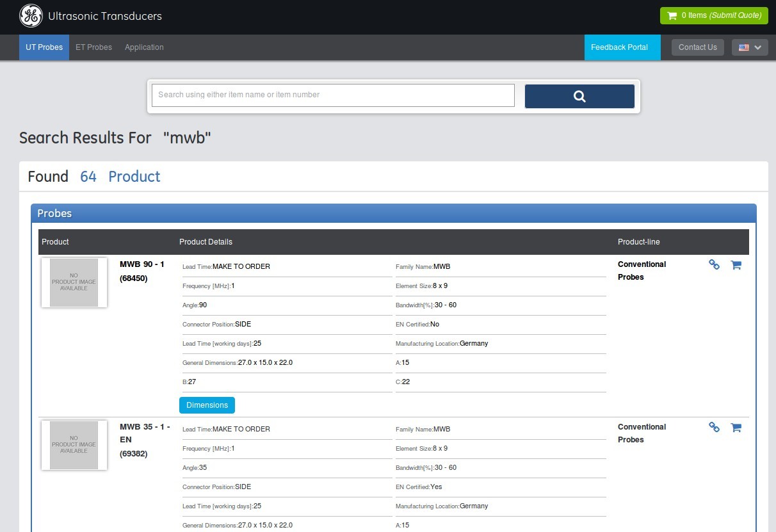
Task: Copy link for MWB 90 - 1 product
Action: (x=715, y=264)
